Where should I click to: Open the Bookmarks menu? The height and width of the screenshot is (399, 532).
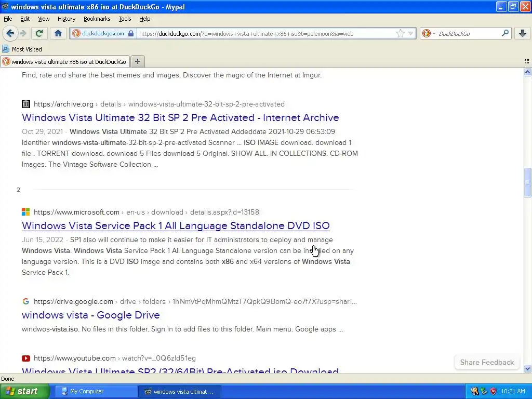coord(97,19)
